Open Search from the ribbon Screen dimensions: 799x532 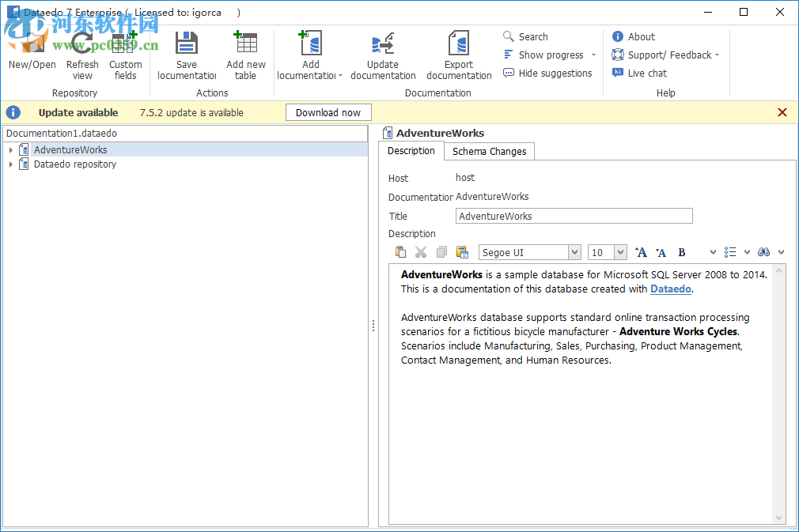click(526, 37)
